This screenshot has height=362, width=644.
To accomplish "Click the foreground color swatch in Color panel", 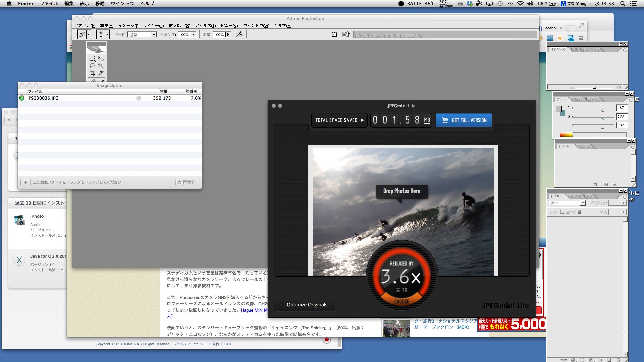I will point(558,109).
